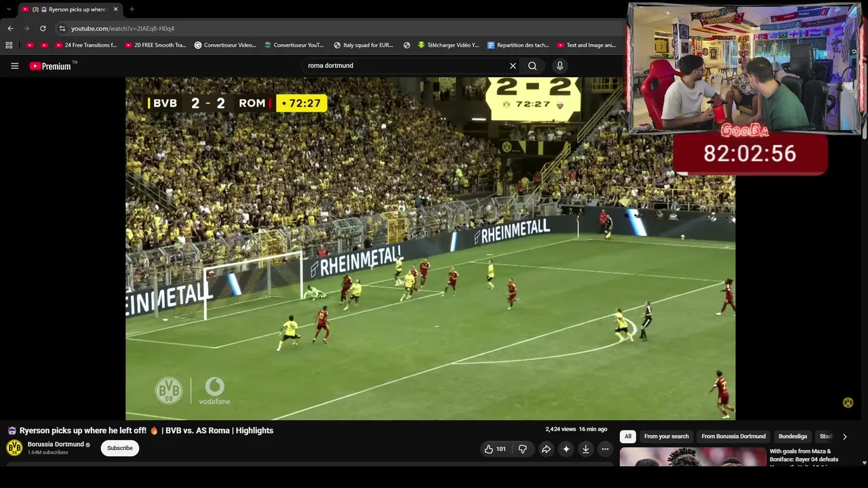Open the second YouTube bookmark icon
Viewport: 868px width, 488px height.
[44, 45]
